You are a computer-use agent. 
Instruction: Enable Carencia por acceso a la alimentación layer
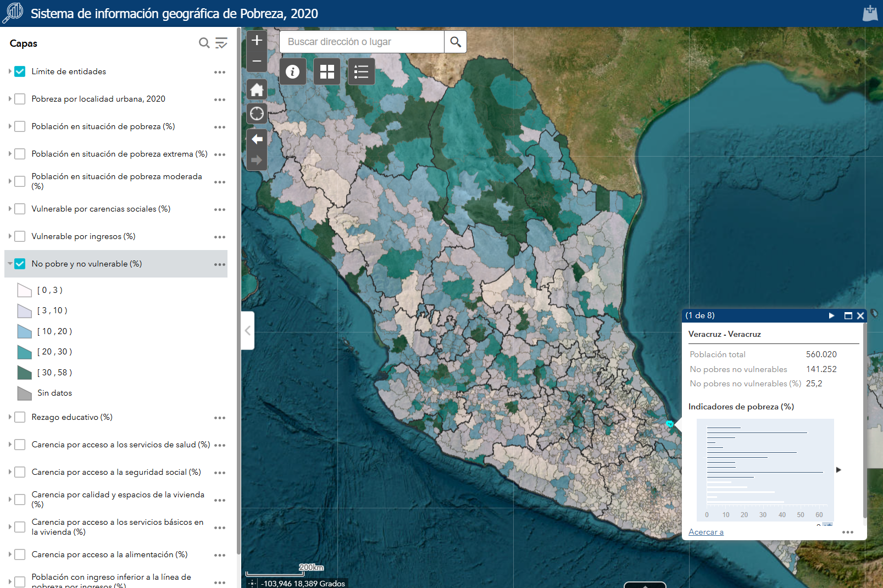(20, 554)
